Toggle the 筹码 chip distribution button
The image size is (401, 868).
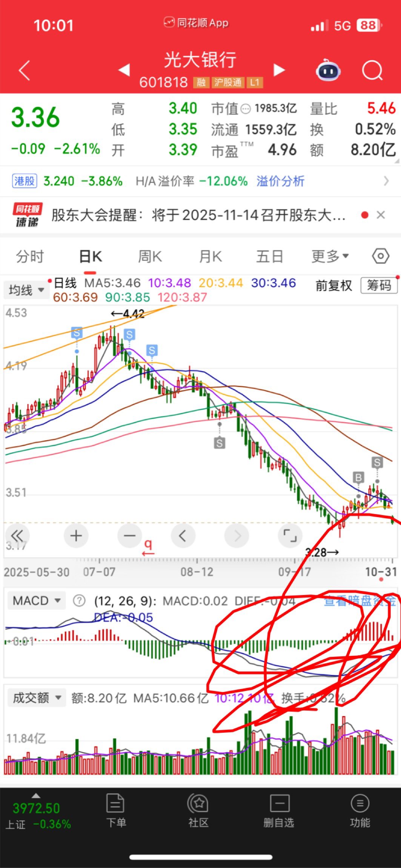click(379, 285)
